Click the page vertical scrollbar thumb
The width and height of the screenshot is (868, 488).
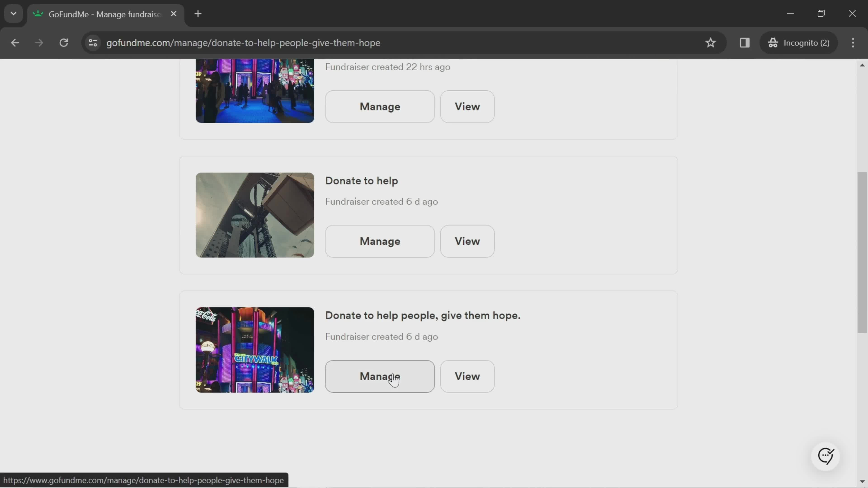tap(862, 253)
